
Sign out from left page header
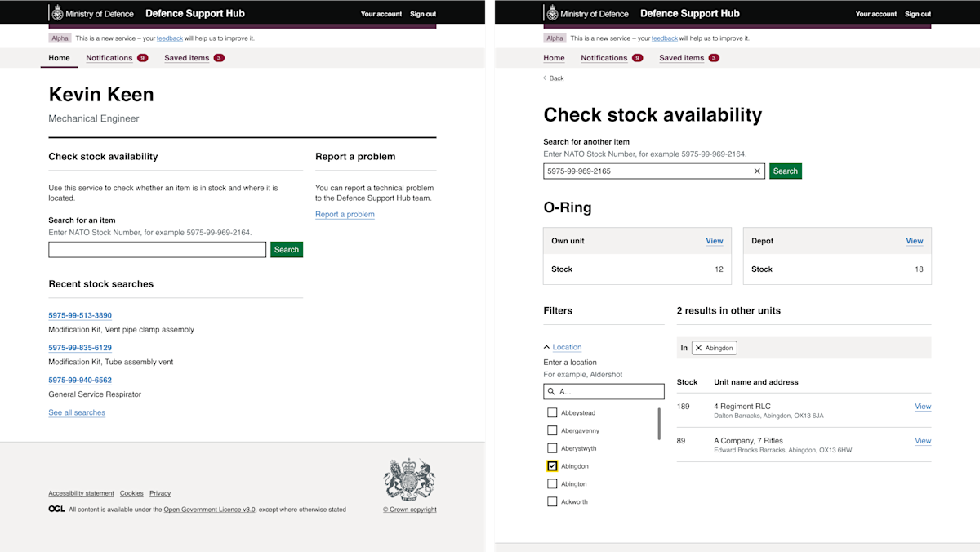(423, 14)
